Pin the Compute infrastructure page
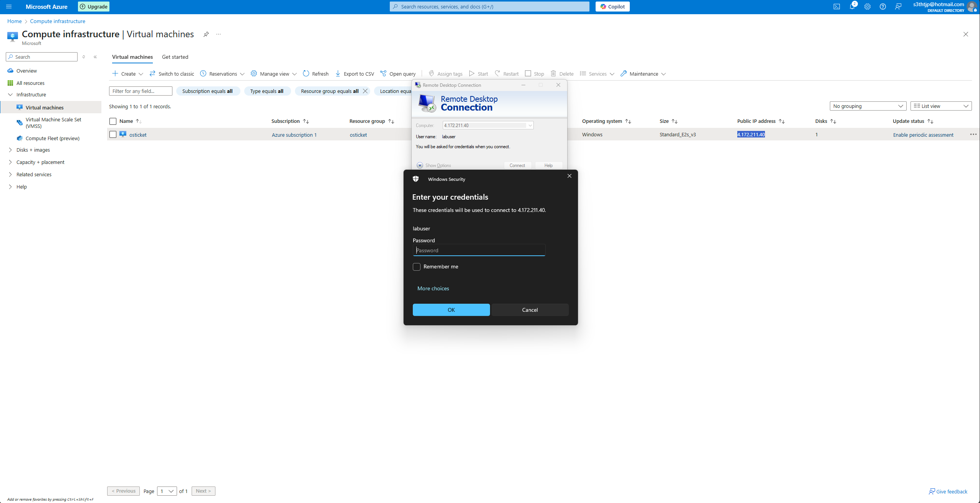This screenshot has height=503, width=980. pos(206,34)
